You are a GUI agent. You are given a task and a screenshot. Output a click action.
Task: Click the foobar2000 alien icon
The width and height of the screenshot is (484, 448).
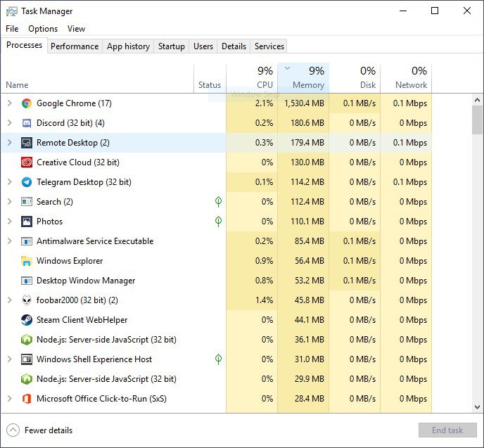point(27,300)
